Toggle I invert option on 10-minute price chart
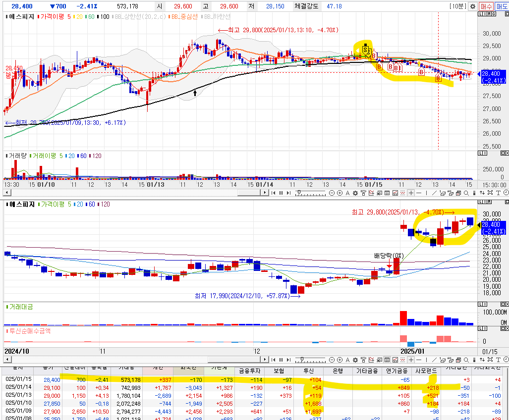The height and width of the screenshot is (420, 509). 485,14
